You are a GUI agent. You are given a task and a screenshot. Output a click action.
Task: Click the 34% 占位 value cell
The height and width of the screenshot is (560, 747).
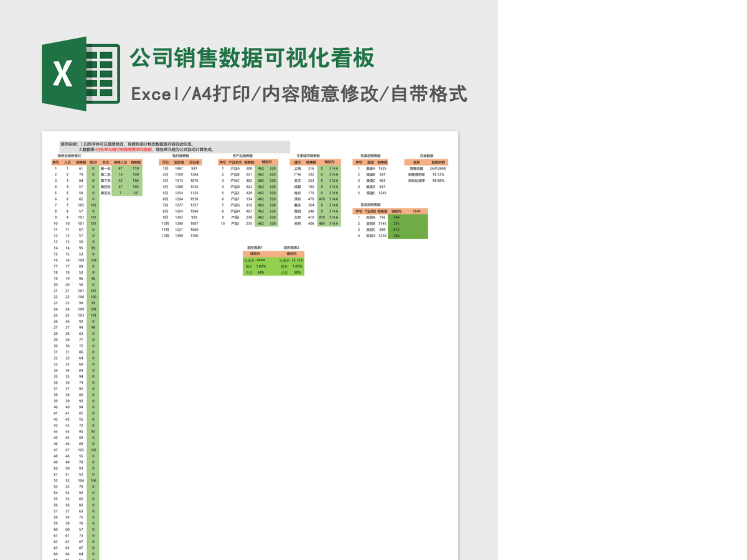[261, 273]
